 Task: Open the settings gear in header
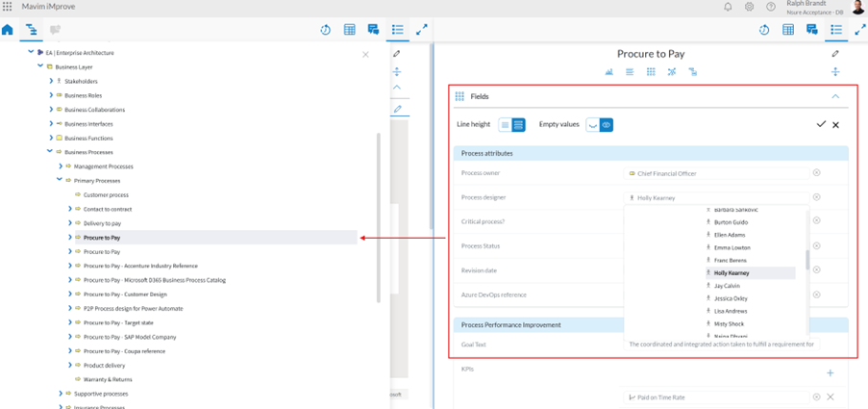[x=749, y=7]
